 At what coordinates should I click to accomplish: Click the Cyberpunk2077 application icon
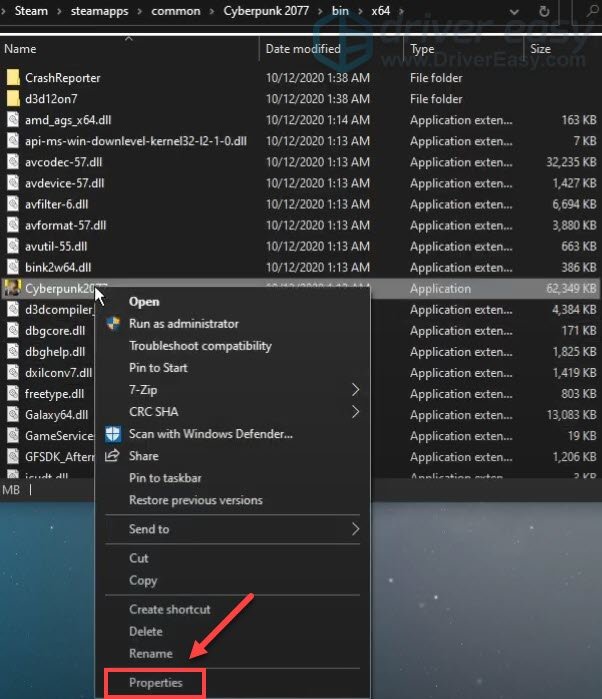tap(12, 288)
